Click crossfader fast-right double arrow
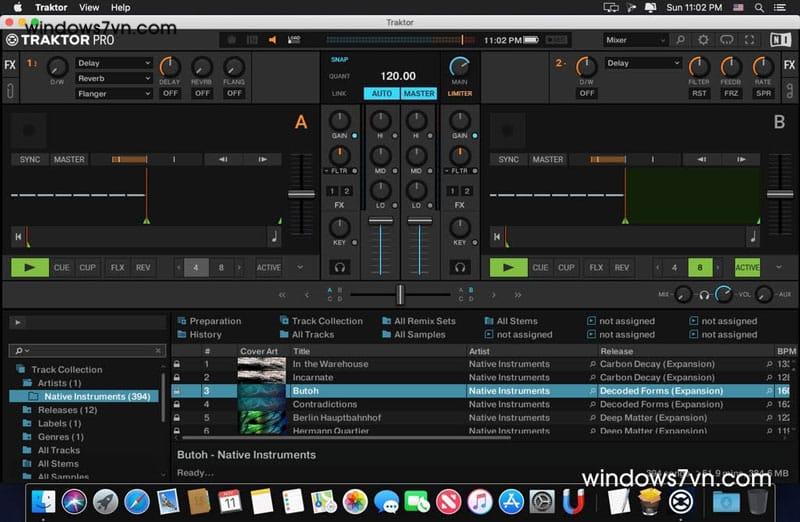Viewport: 800px width, 522px height. (518, 295)
